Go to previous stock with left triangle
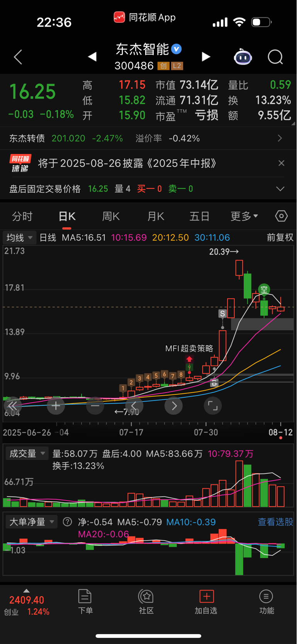Viewport: 297px width, 644px height. click(92, 57)
